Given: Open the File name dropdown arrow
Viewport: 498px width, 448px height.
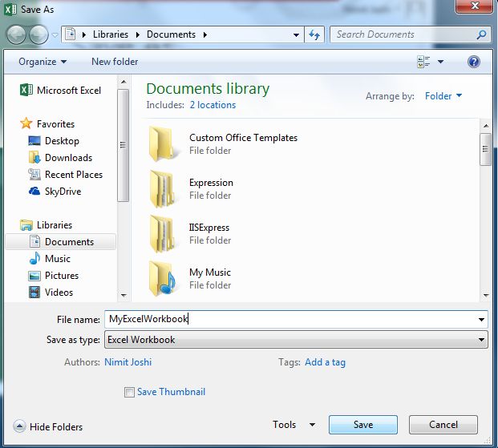Looking at the screenshot, I should (481, 320).
